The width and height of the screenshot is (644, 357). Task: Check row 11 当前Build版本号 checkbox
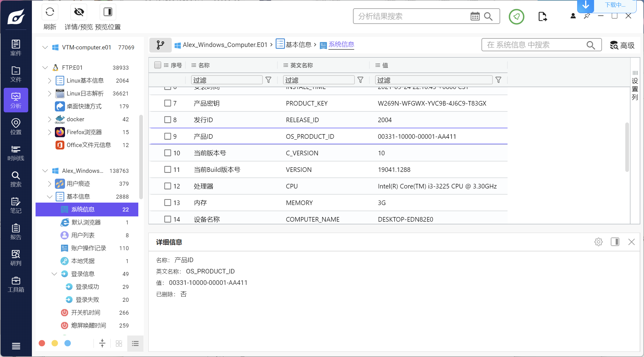point(167,169)
